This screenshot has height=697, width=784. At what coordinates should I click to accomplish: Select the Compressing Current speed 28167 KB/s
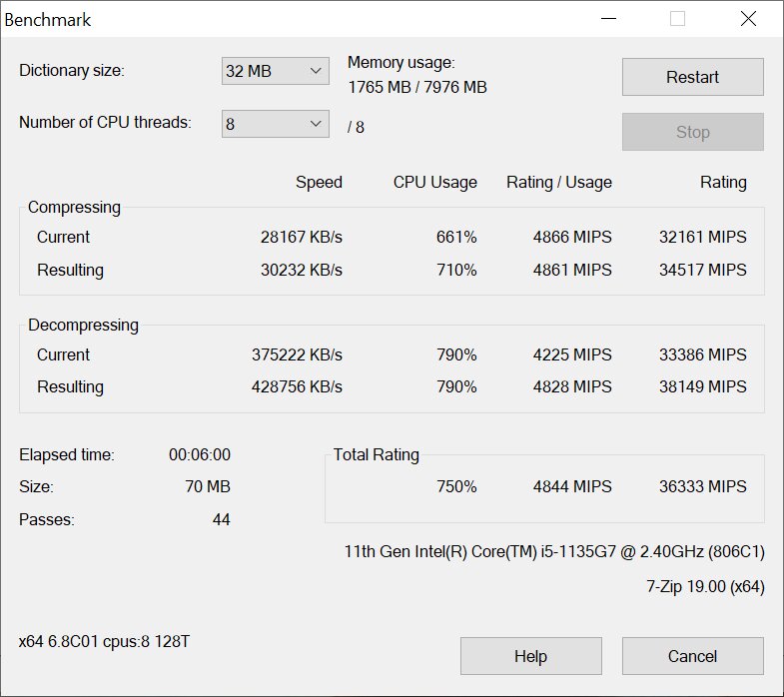coord(301,238)
